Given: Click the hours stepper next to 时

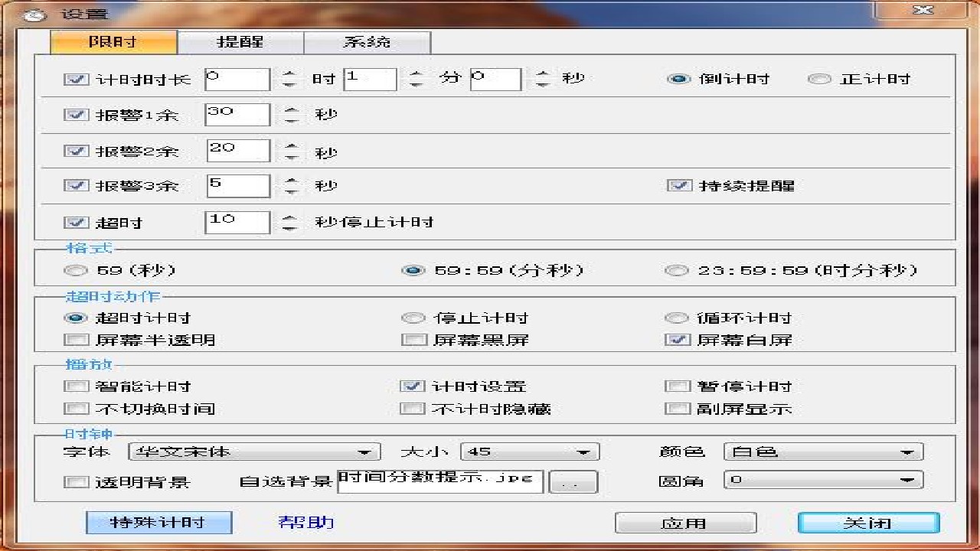Looking at the screenshot, I should coord(289,79).
